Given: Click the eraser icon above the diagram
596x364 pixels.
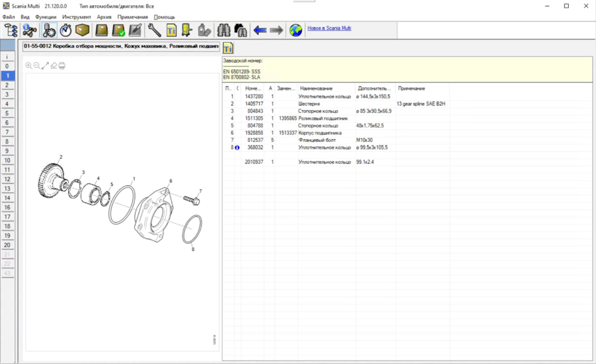Looking at the screenshot, I should click(54, 66).
